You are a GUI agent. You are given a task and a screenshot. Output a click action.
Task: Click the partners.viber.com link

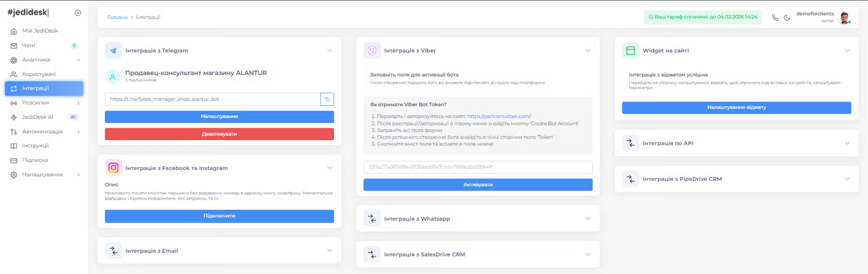click(499, 116)
